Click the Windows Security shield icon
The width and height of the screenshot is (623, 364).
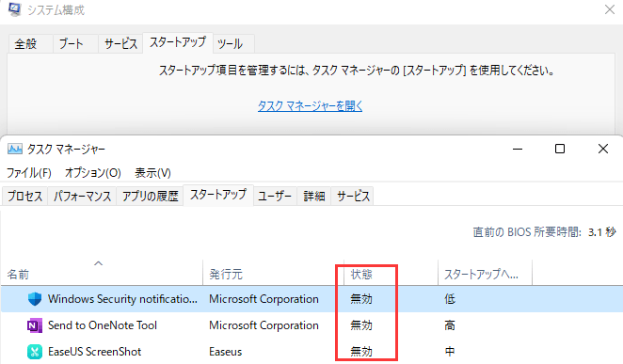35,299
